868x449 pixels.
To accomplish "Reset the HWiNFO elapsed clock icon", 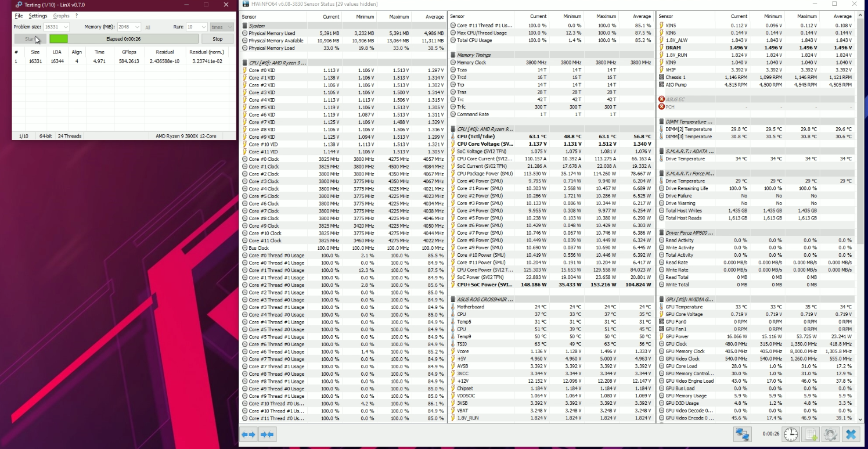I will (x=790, y=434).
